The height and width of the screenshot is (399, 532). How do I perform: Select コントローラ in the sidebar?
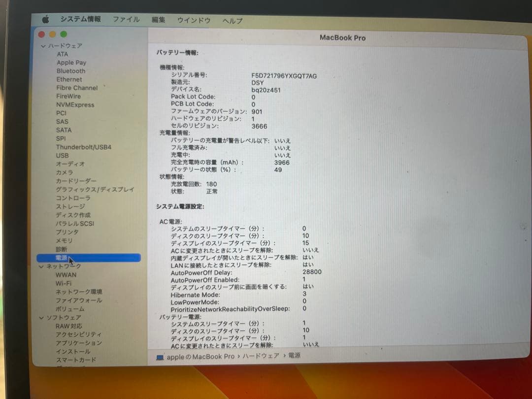click(x=73, y=198)
